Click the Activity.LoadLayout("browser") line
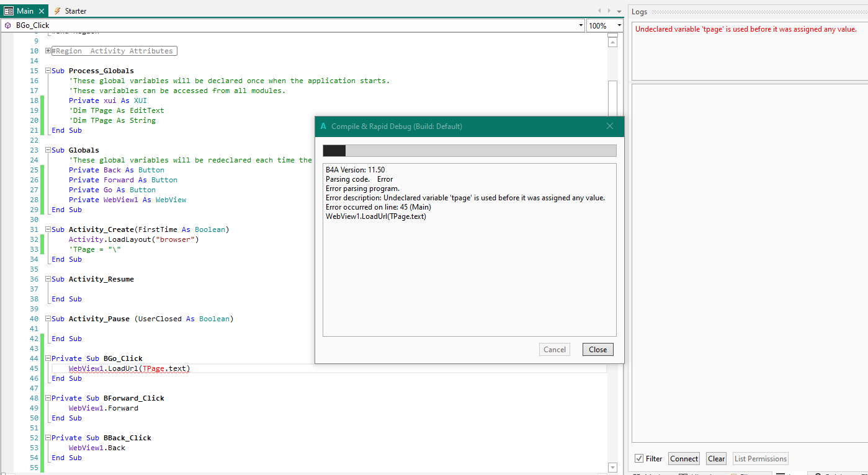Viewport: 868px width, 475px height. tap(134, 239)
